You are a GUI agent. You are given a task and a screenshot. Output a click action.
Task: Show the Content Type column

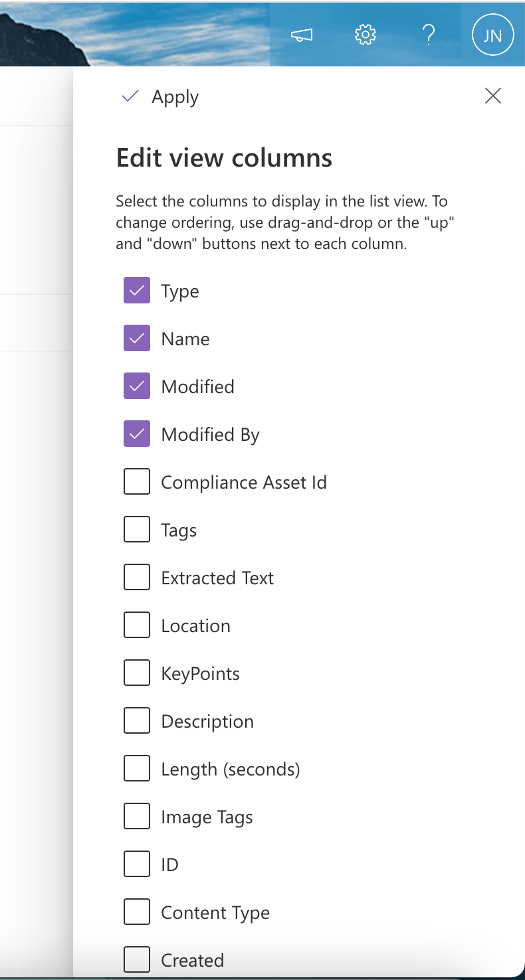tap(137, 912)
